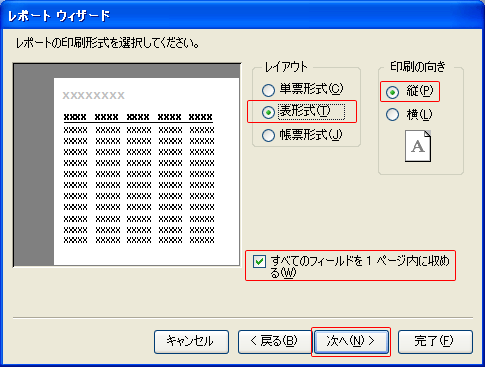Click the 印刷の向き group label
Image resolution: width=485 pixels, height=367 pixels.
(x=418, y=67)
